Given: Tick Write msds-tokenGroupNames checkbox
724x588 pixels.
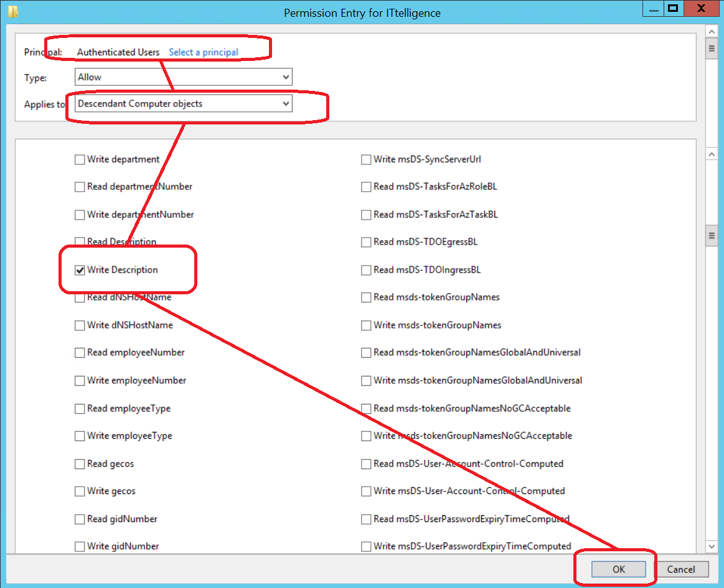Looking at the screenshot, I should (366, 326).
